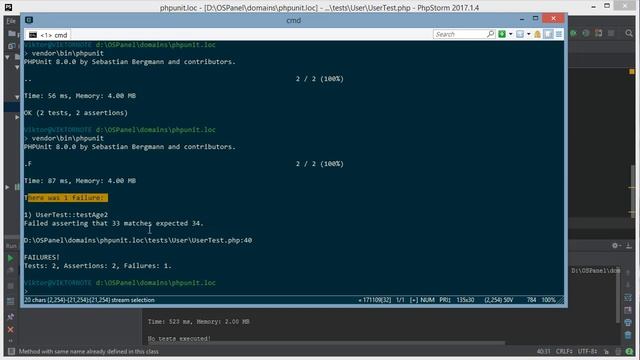Click the active consoles list icon in ConEmu
The width and height of the screenshot is (640, 360).
coord(520,34)
